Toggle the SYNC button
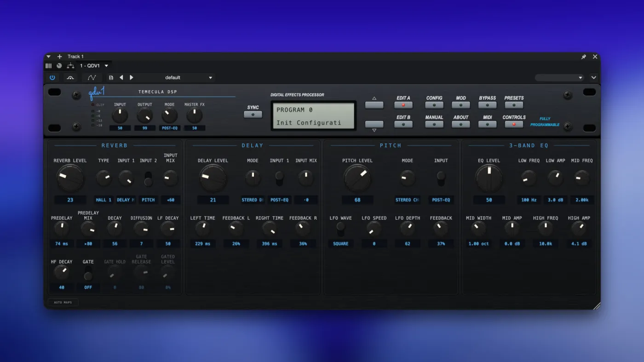644x362 pixels. pos(253,115)
